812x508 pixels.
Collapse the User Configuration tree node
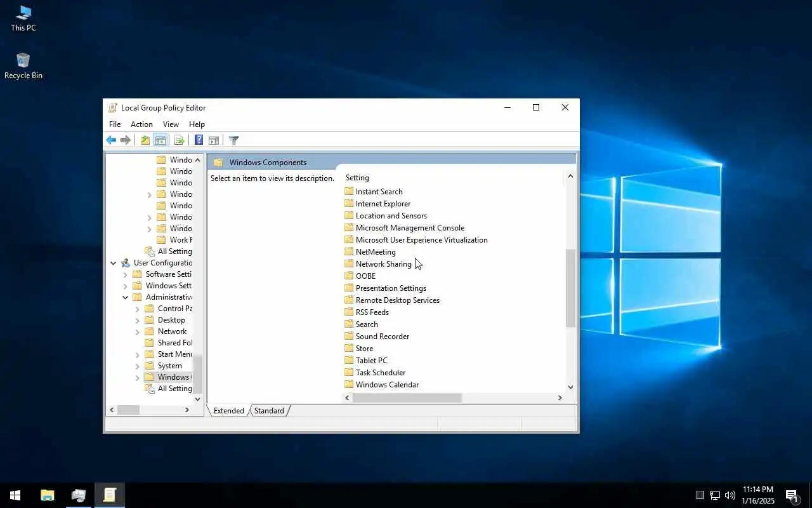[x=113, y=263]
